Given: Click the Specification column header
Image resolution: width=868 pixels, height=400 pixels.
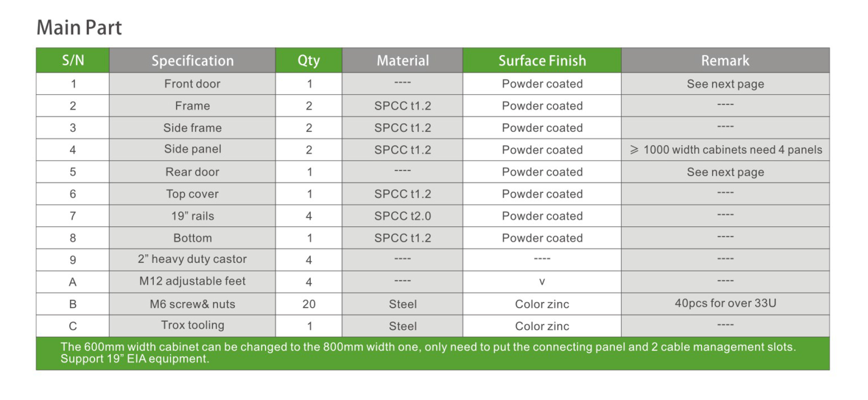Looking at the screenshot, I should click(192, 61).
